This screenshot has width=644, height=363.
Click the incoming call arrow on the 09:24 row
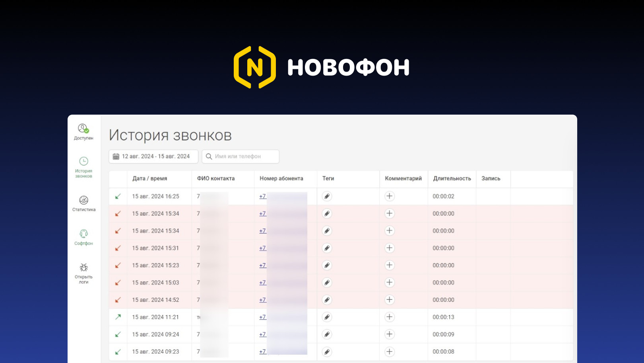118,334
